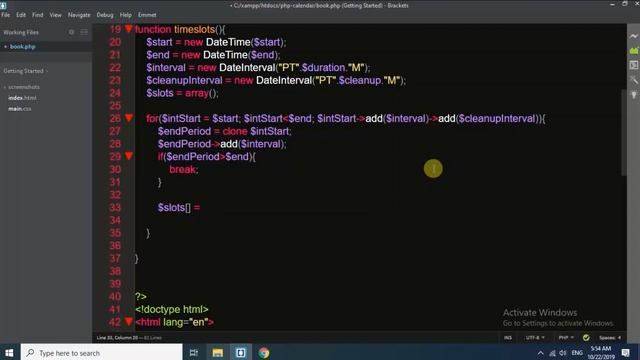
Task: Open the PHP language mode dropdown
Action: (566, 338)
